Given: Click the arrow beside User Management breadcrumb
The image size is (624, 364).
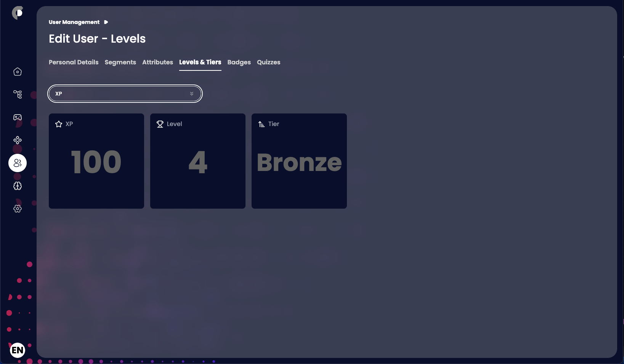Looking at the screenshot, I should click(x=106, y=22).
